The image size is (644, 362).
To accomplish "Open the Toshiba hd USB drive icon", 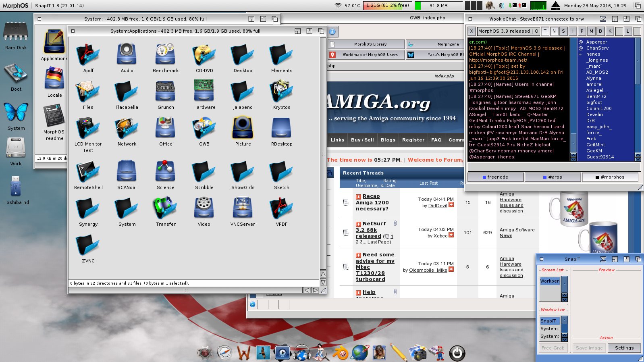I will tap(16, 186).
